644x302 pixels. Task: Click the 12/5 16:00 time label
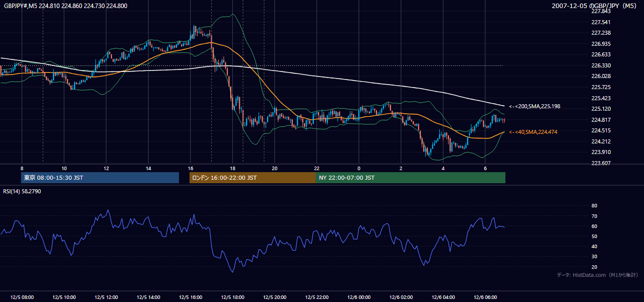coord(190,297)
